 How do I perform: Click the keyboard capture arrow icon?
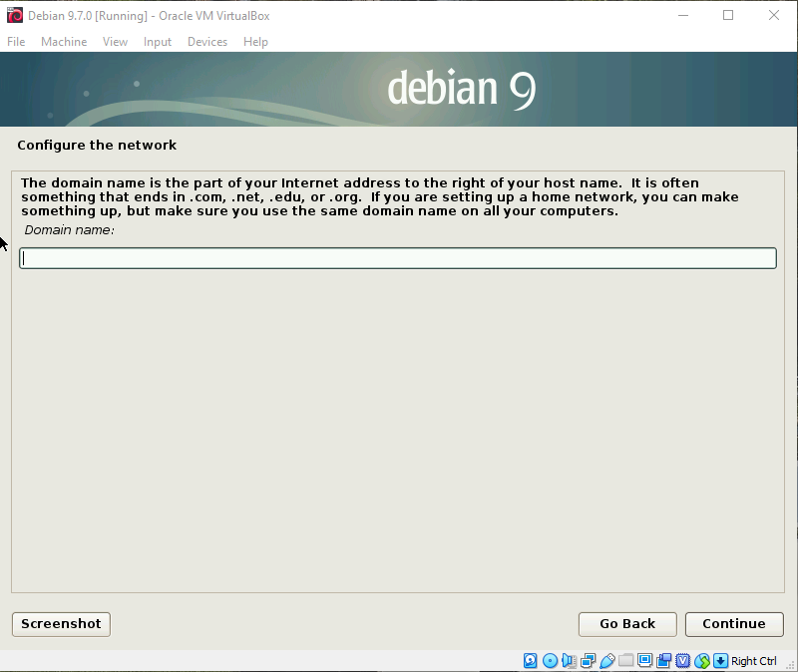(720, 661)
